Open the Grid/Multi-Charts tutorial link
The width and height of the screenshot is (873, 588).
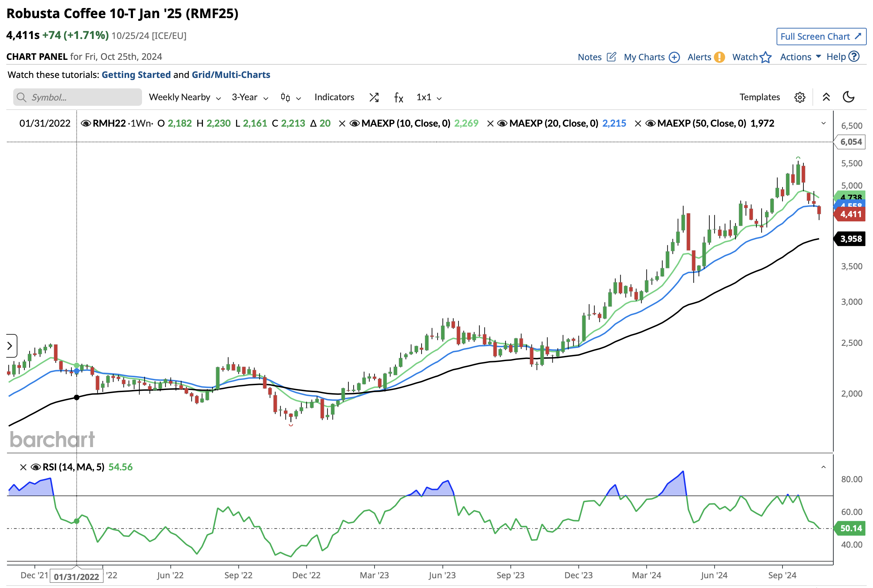click(x=231, y=74)
